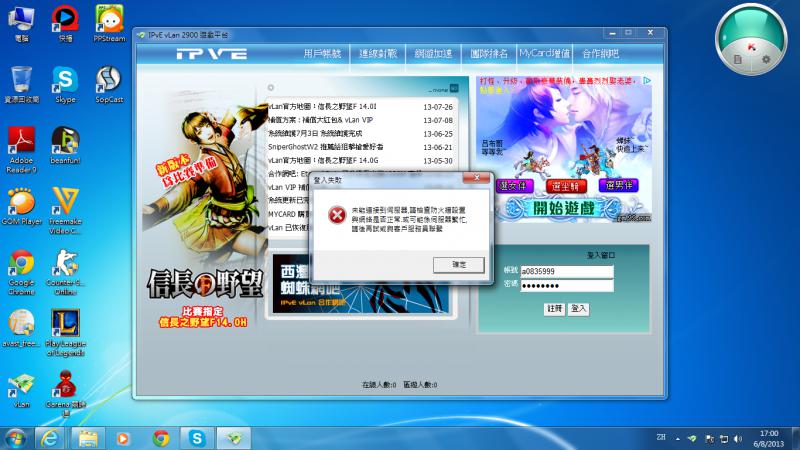
Task: Click the 登入 login button
Action: pos(579,309)
